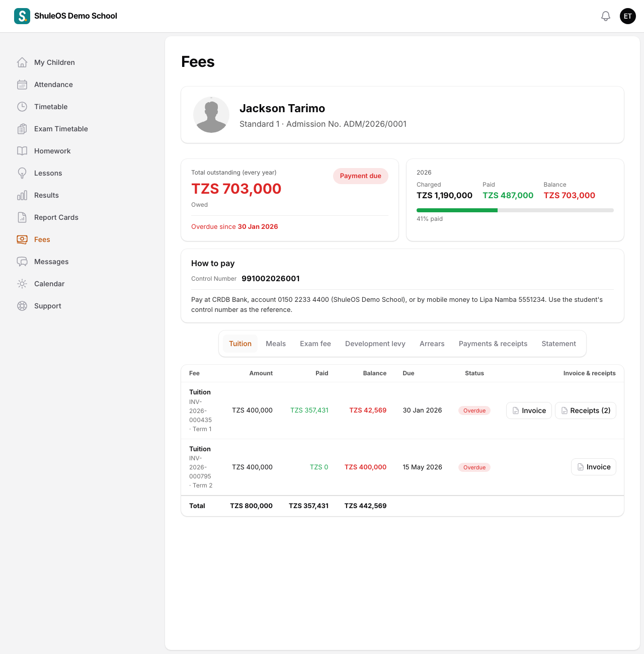The height and width of the screenshot is (654, 644).
Task: Click the Calendar sun icon
Action: tap(22, 284)
